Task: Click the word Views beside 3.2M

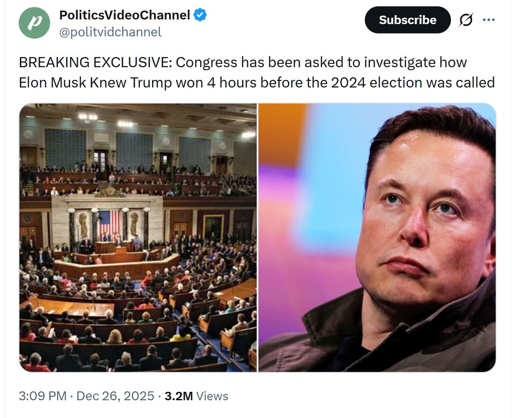Action: 212,396
